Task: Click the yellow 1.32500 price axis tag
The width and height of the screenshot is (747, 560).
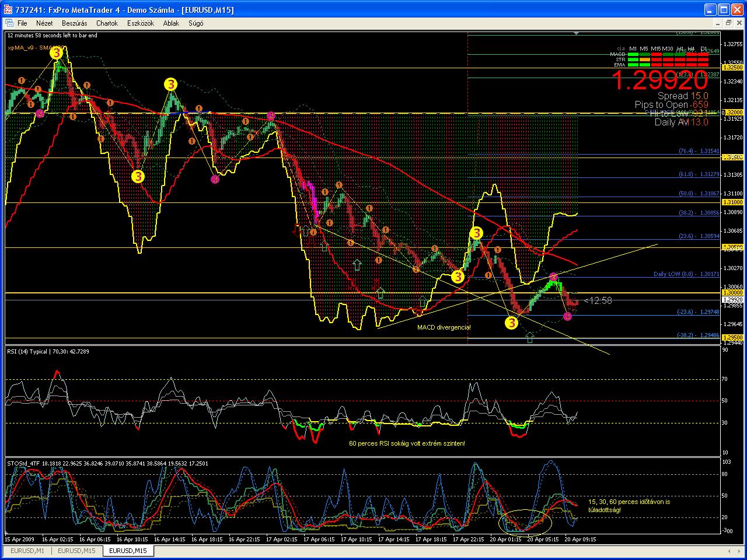Action: coord(732,68)
